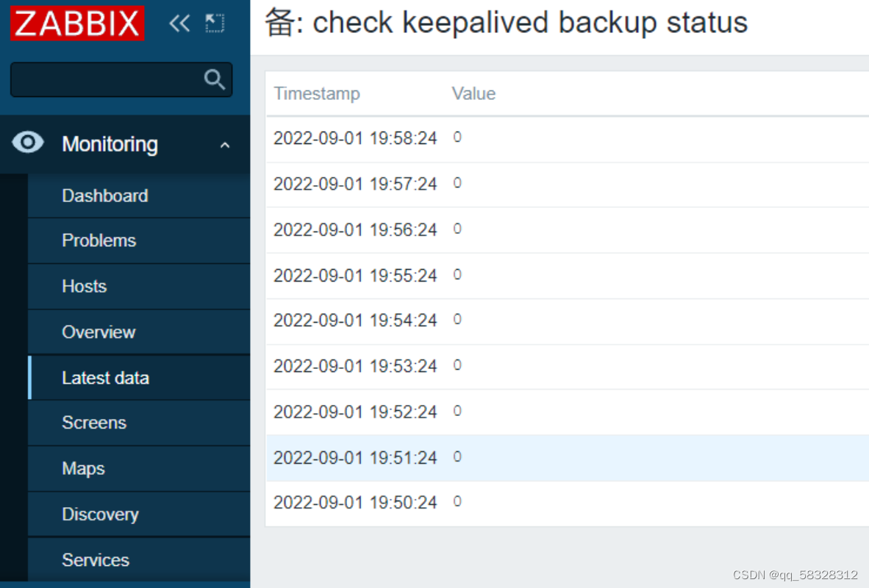Click inside the search input field
The image size is (869, 588).
click(110, 79)
